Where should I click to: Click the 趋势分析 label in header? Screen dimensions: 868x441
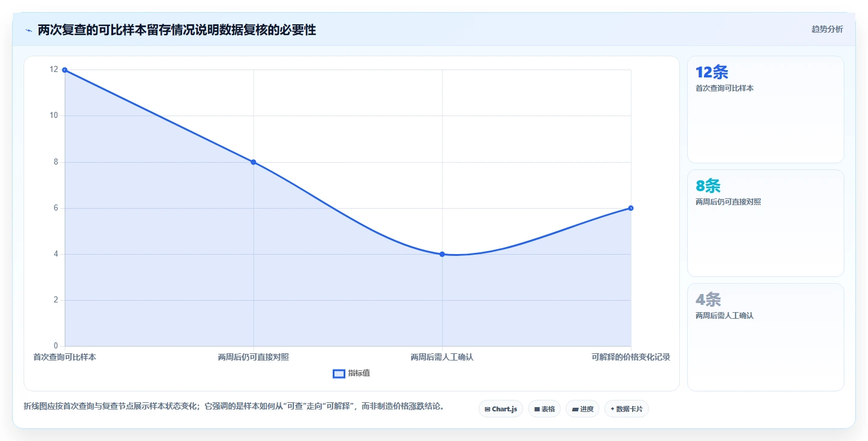[x=827, y=30]
